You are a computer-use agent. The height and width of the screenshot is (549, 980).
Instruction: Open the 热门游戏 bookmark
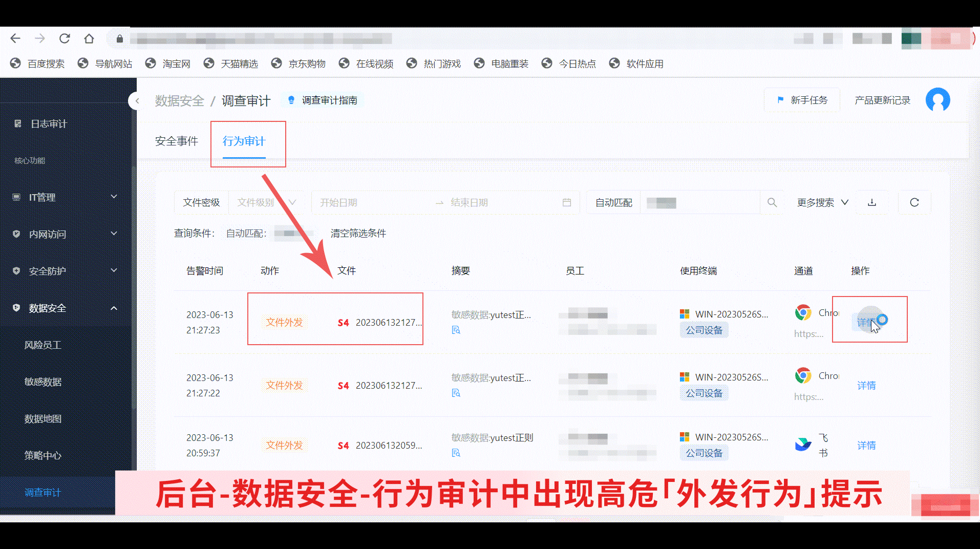click(433, 64)
